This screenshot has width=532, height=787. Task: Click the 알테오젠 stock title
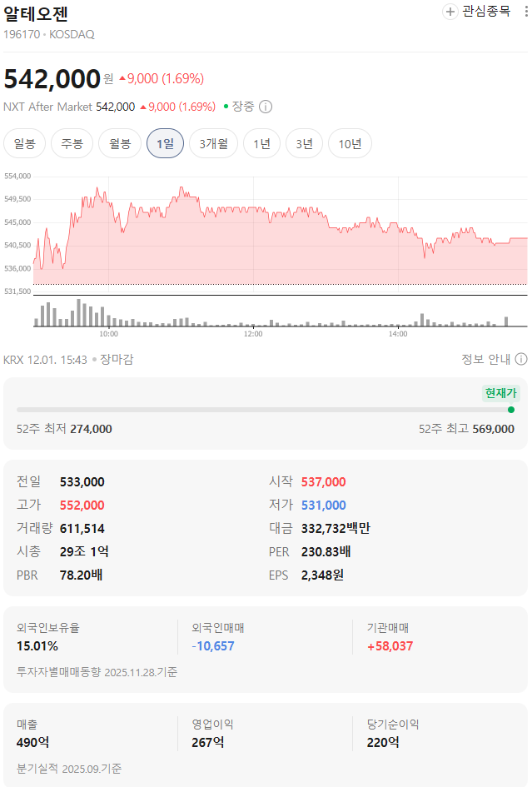(x=36, y=14)
